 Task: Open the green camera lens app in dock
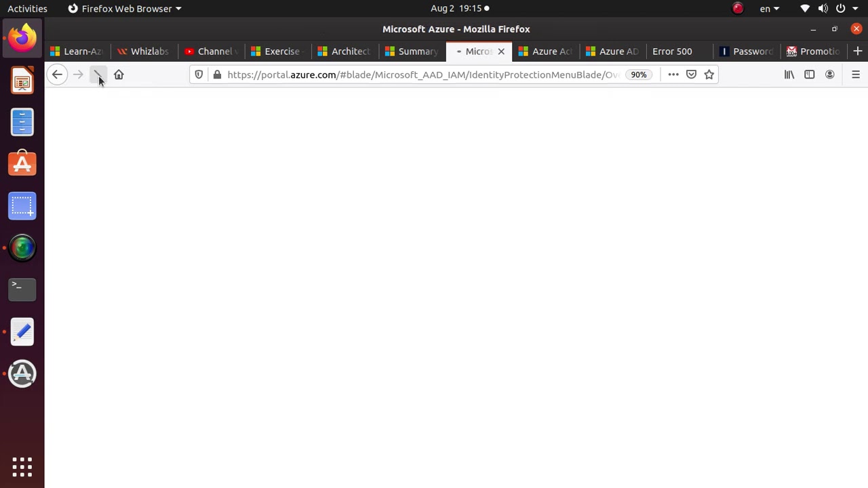pyautogui.click(x=22, y=248)
